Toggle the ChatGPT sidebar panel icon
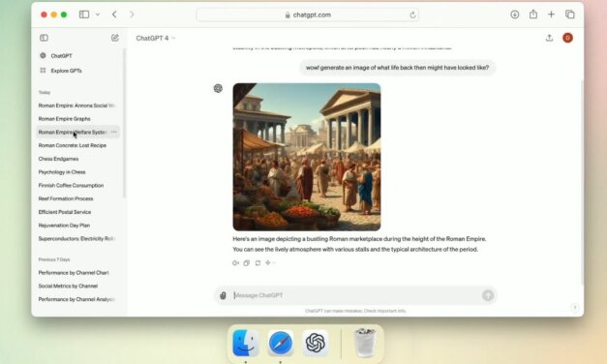Image resolution: width=607 pixels, height=364 pixels. click(x=44, y=38)
